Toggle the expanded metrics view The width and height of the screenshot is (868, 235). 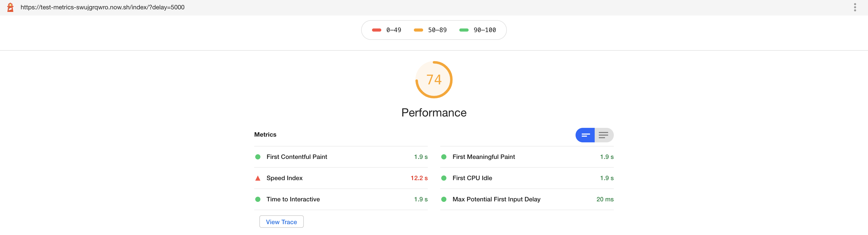(603, 135)
